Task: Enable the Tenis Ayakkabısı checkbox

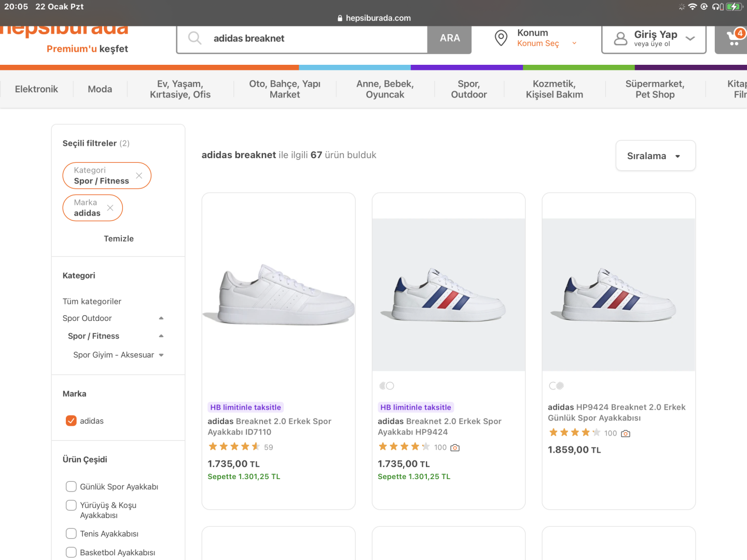Action: pos(71,534)
